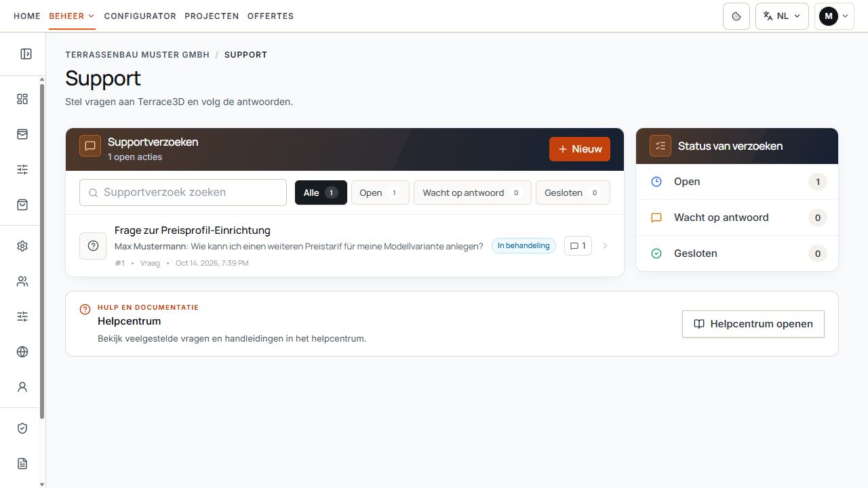The height and width of the screenshot is (488, 868).
Task: Click the question mark icon of ticket #1
Action: (x=93, y=246)
